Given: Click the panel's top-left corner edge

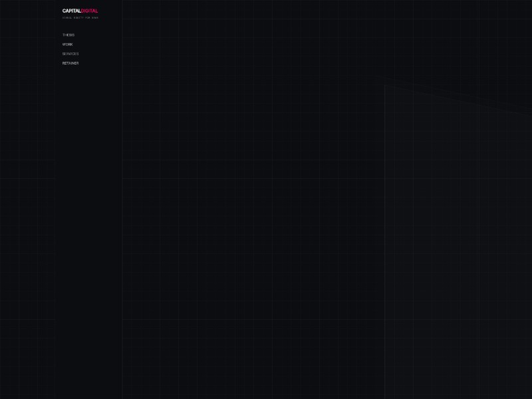Looking at the screenshot, I should point(386,86).
